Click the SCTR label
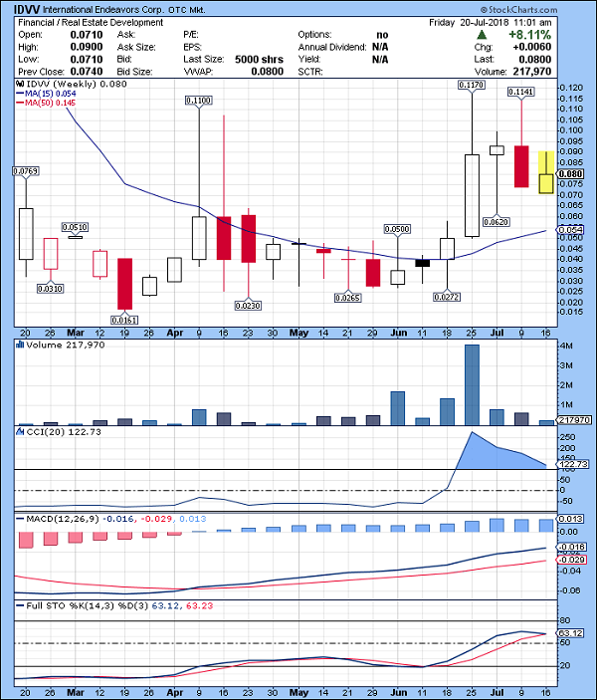Image resolution: width=597 pixels, height=700 pixels. (x=310, y=72)
